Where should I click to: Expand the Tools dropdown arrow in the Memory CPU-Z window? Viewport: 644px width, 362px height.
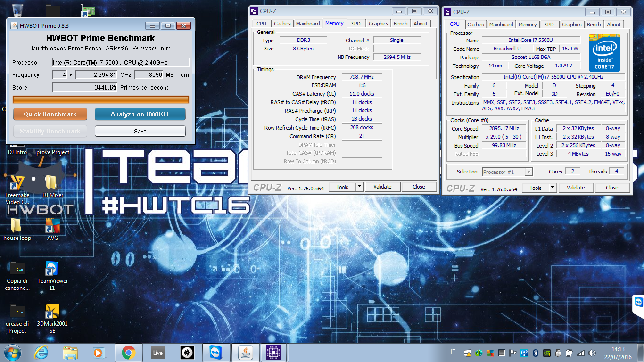[359, 187]
